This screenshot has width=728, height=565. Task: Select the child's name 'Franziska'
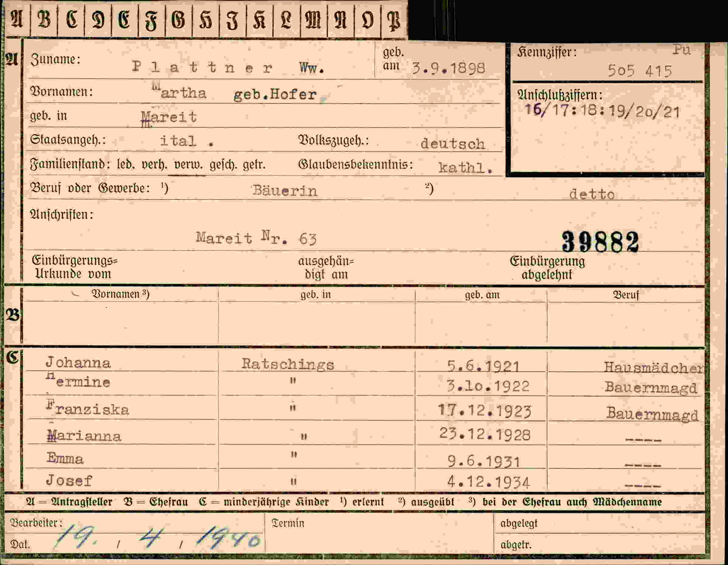[88, 408]
